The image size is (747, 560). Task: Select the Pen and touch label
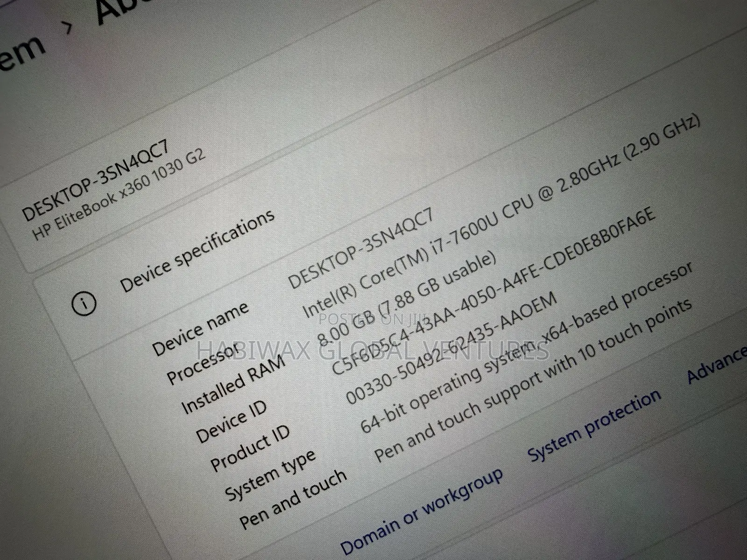point(293,499)
